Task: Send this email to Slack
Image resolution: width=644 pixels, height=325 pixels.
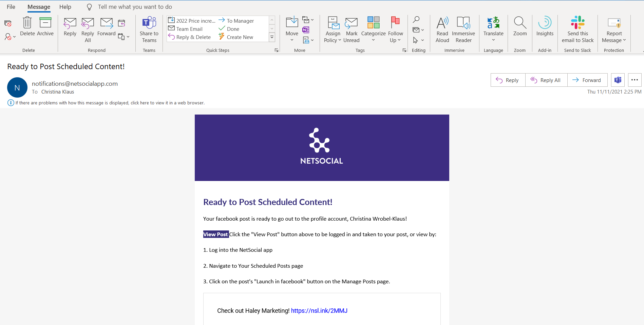Action: click(577, 30)
